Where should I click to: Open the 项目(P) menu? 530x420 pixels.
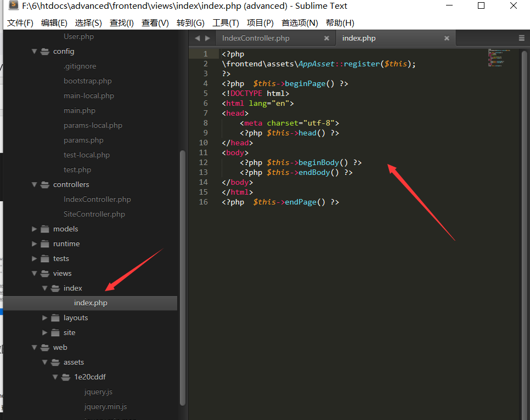(x=260, y=22)
